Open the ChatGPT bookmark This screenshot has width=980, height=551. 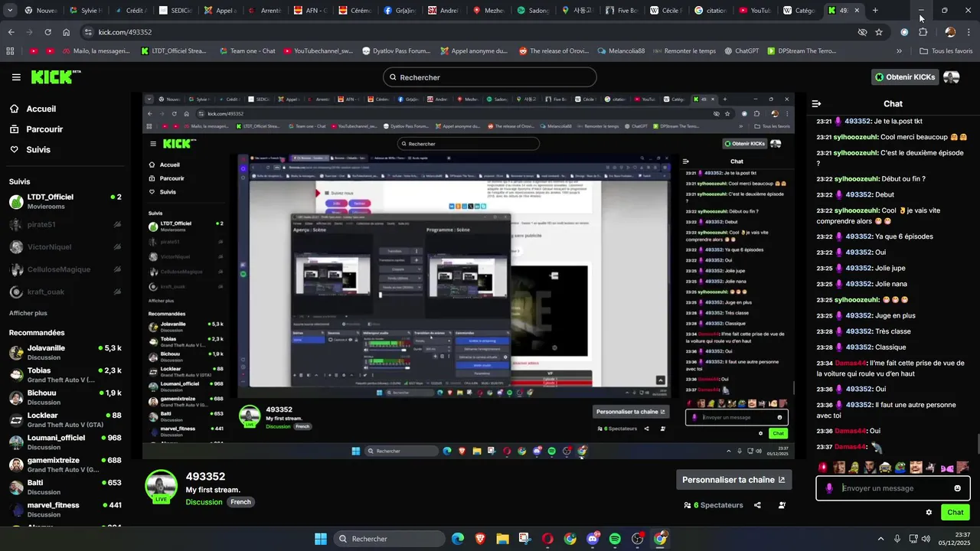coord(740,51)
